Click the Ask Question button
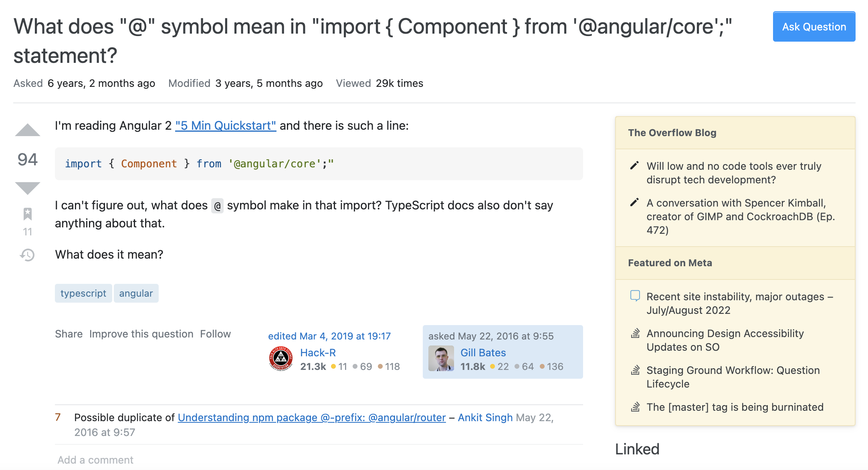Image resolution: width=868 pixels, height=470 pixels. tap(814, 27)
